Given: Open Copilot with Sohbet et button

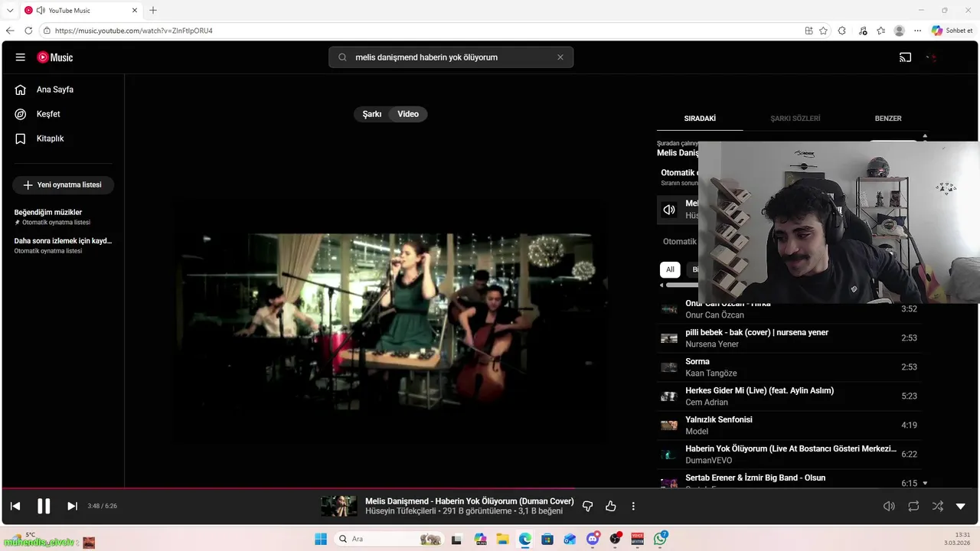Looking at the screenshot, I should pyautogui.click(x=952, y=31).
